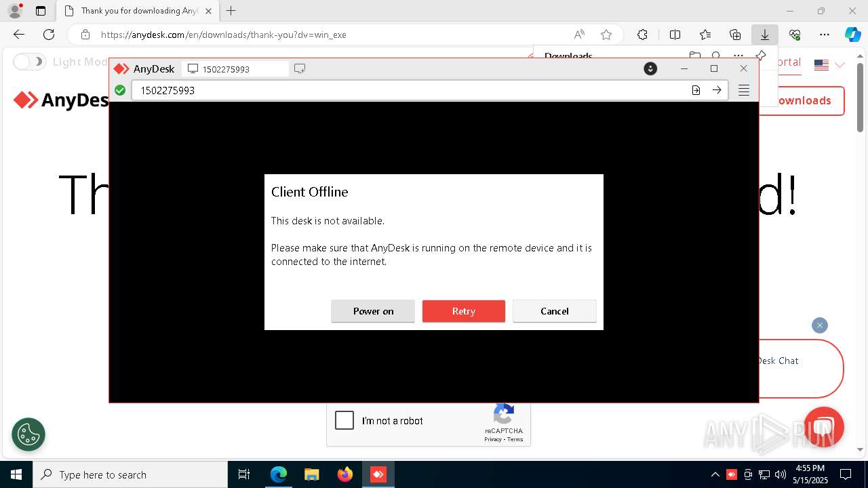
Task: Click Downloads button on AnyDesk webpage
Action: coord(802,100)
